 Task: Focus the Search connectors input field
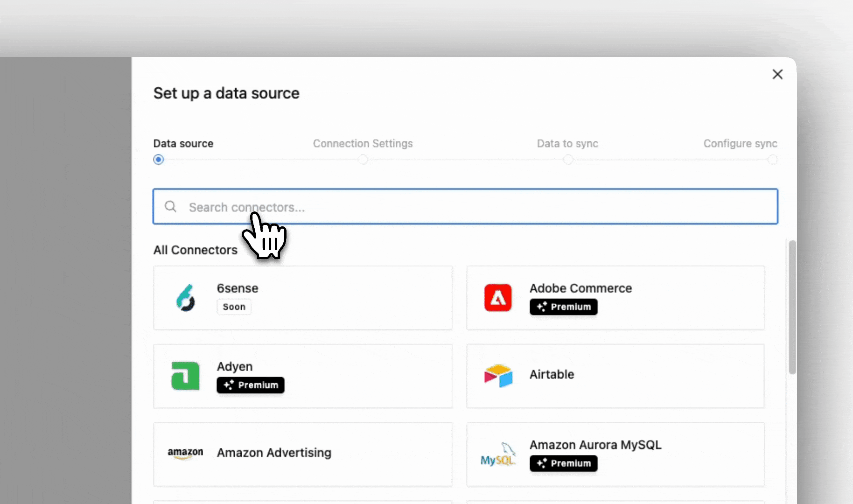point(467,207)
